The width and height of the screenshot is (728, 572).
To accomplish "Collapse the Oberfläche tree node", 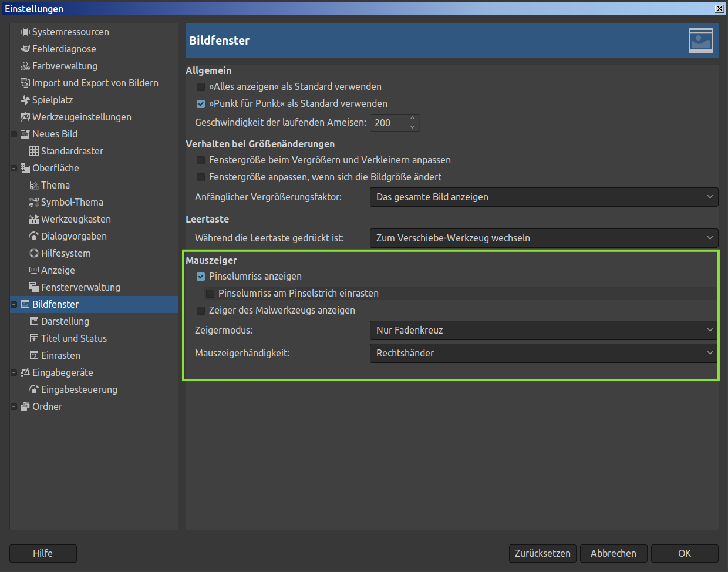I will click(14, 169).
